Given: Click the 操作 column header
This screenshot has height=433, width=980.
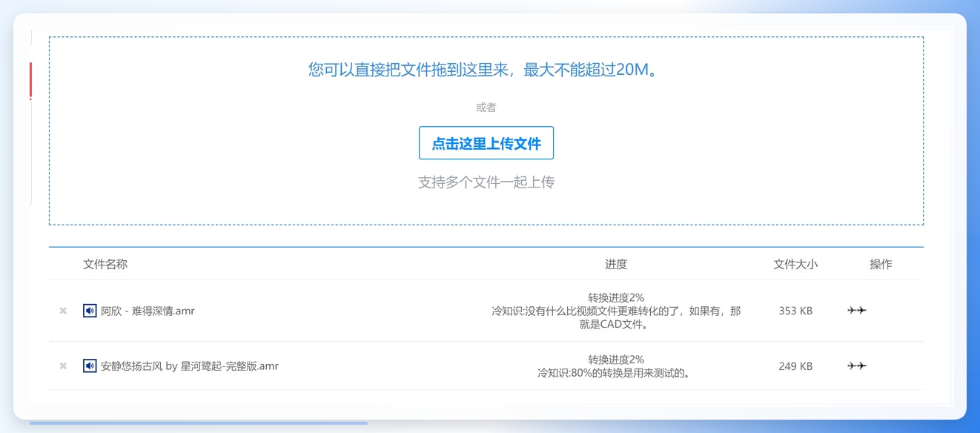Looking at the screenshot, I should (x=881, y=264).
